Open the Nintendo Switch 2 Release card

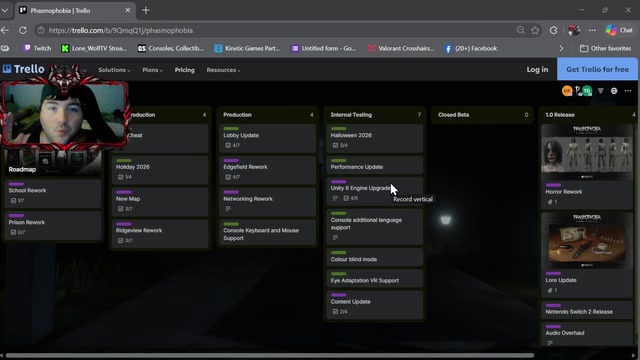coord(587,310)
